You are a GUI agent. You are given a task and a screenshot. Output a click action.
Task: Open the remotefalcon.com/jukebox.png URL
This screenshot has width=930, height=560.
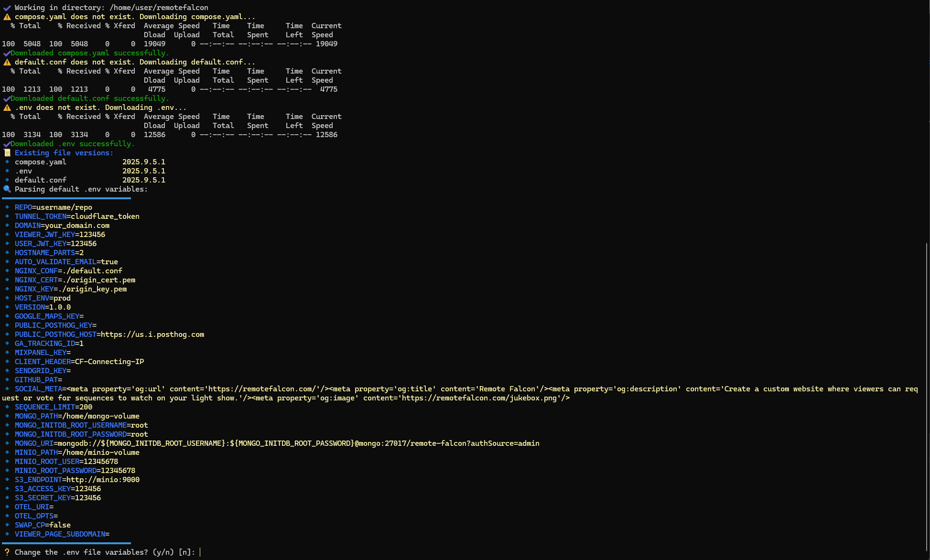pyautogui.click(x=479, y=398)
